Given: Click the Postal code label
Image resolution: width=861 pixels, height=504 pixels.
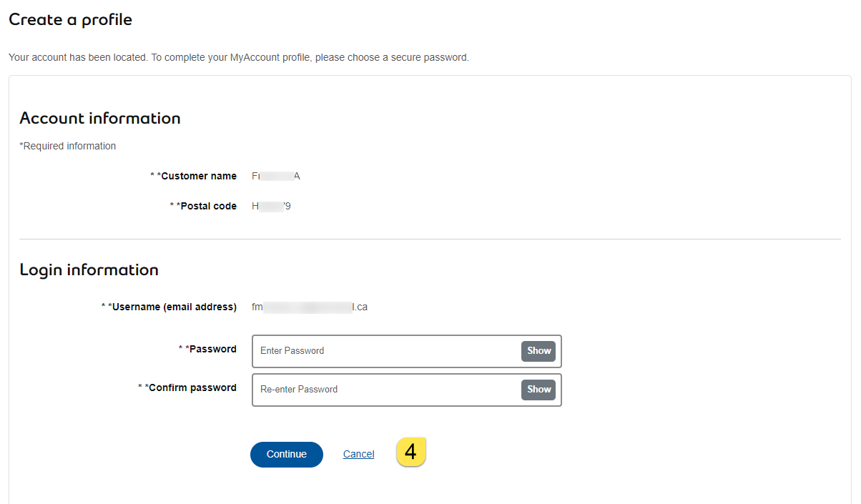Looking at the screenshot, I should (x=206, y=207).
